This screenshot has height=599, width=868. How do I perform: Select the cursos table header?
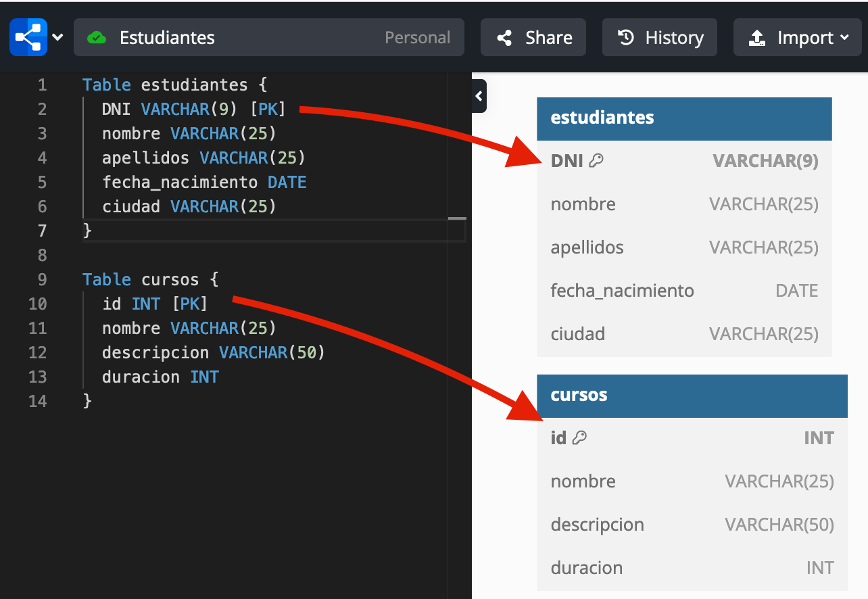691,396
